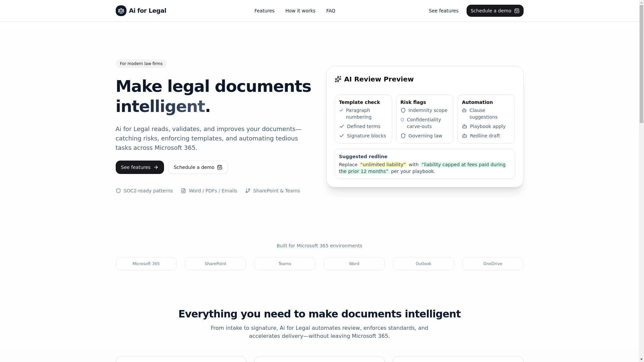
Task: Click arrow icon in hero See features button
Action: [x=156, y=167]
